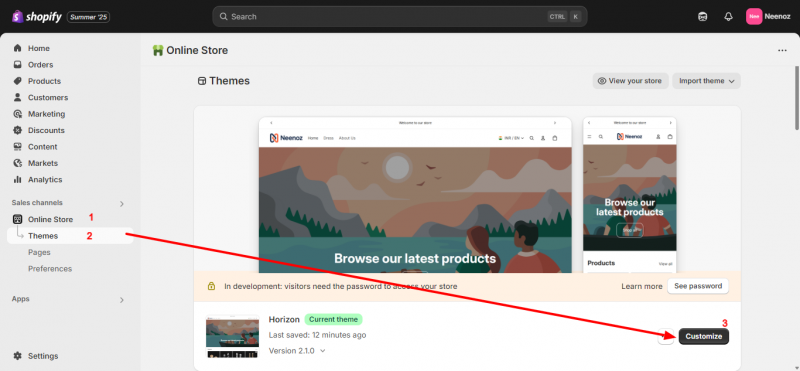Image resolution: width=800 pixels, height=371 pixels.
Task: Click the CTRL K shortcut hint in search
Action: pyautogui.click(x=565, y=16)
